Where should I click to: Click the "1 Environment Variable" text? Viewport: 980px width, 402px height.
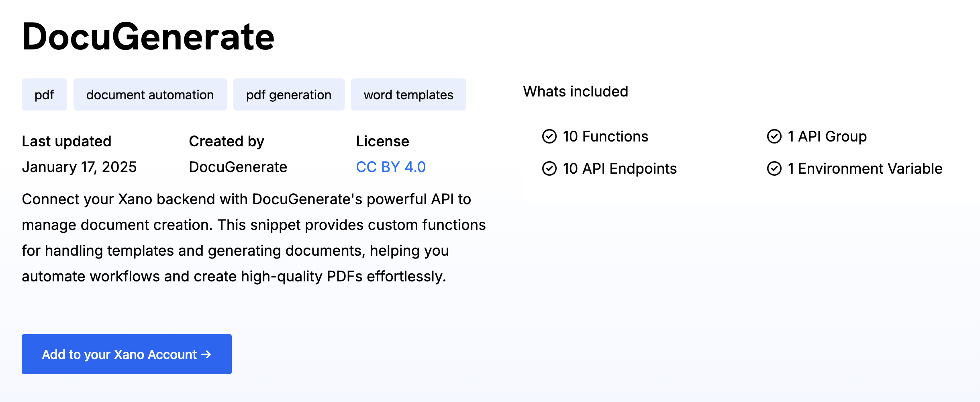point(865,168)
